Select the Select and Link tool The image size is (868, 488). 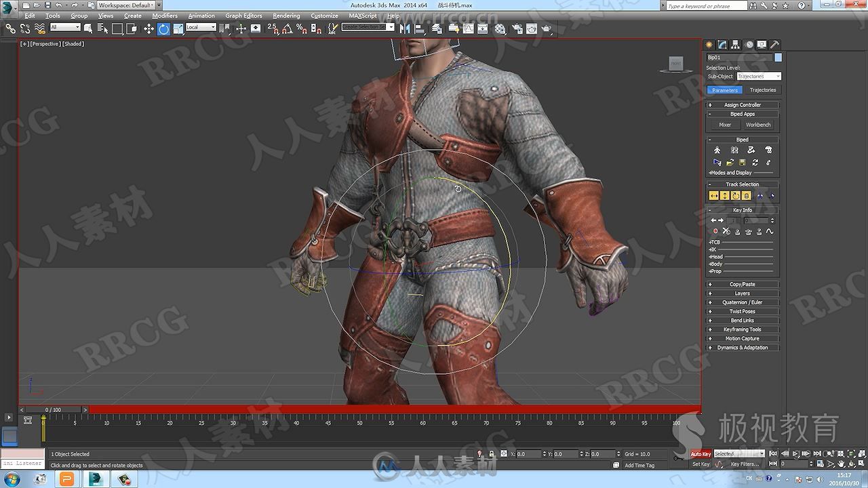pos(10,28)
